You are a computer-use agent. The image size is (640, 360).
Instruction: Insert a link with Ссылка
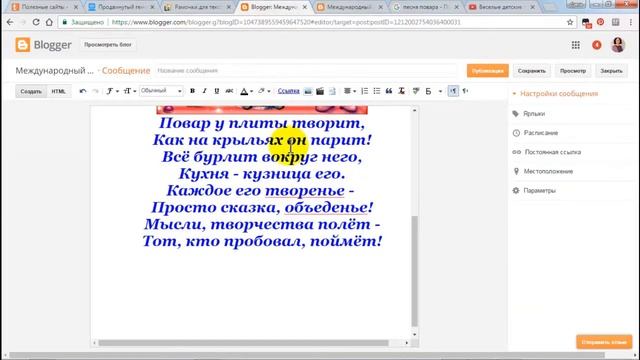point(289,91)
